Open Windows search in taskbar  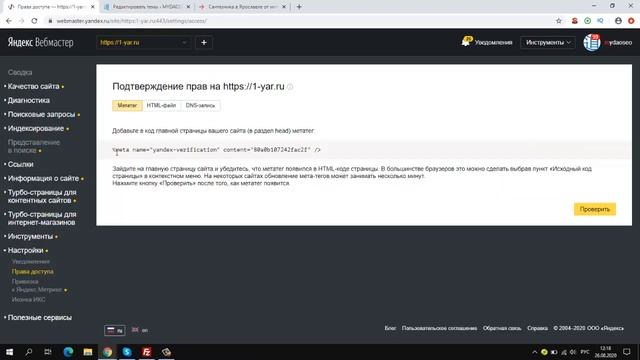(29, 352)
